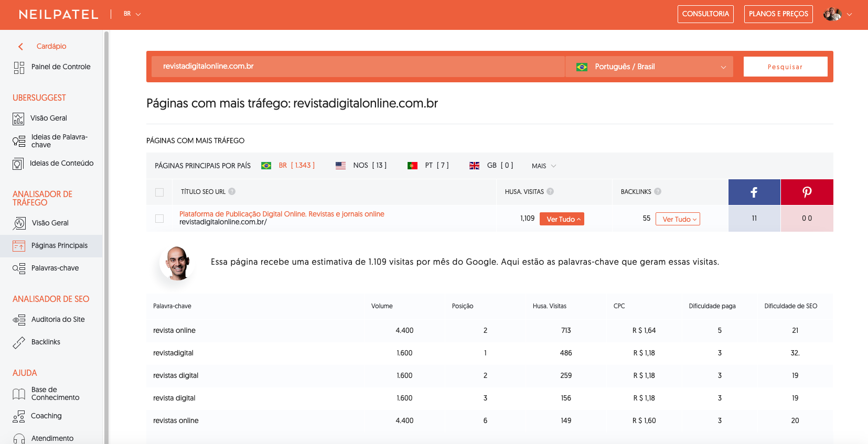Select the PT [7] country tab
The image size is (868, 444).
click(428, 166)
